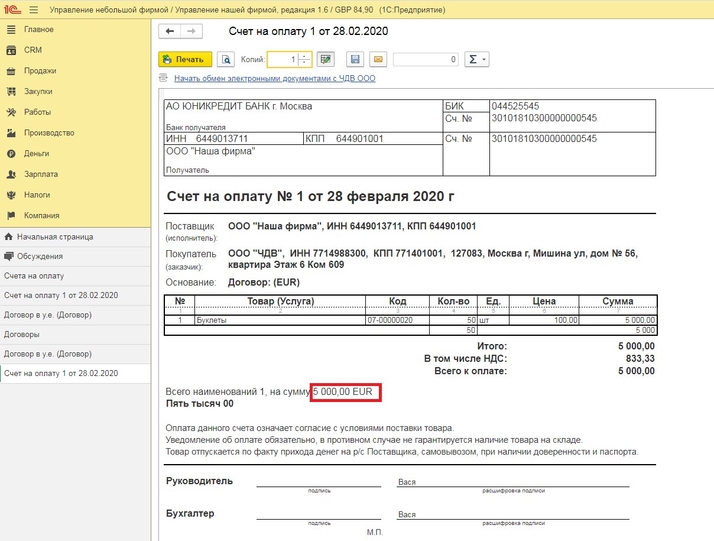Viewport: 714px width, 541px height.
Task: Click the 1C logo icon
Action: coord(10,8)
